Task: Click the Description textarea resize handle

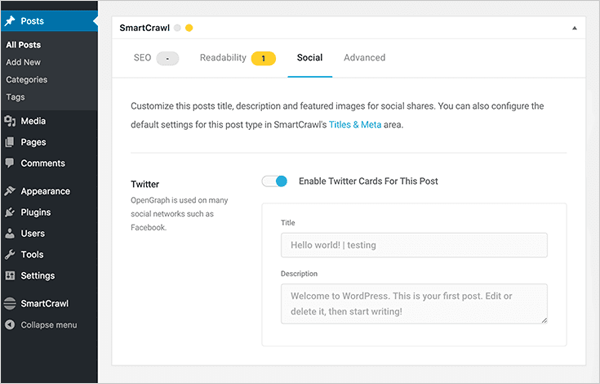Action: (x=544, y=321)
